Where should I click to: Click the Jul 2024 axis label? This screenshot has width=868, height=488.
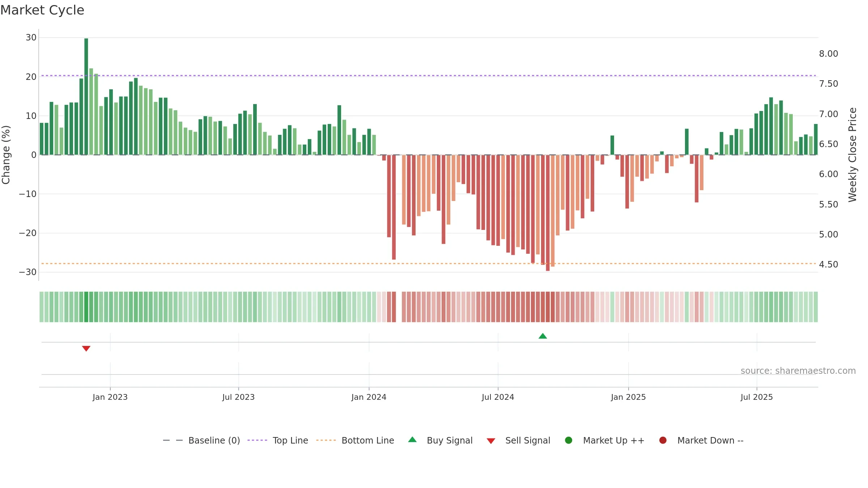498,397
